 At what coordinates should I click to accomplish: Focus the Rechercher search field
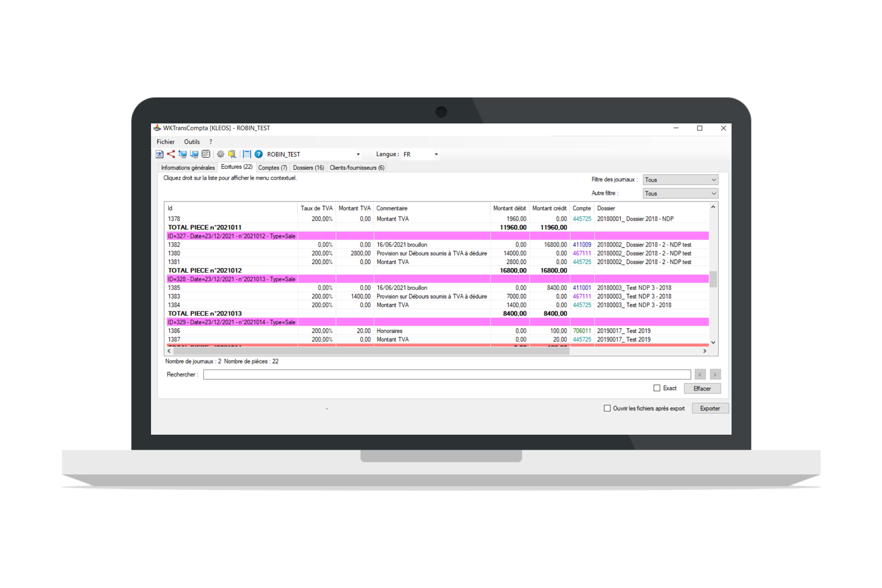tap(447, 374)
